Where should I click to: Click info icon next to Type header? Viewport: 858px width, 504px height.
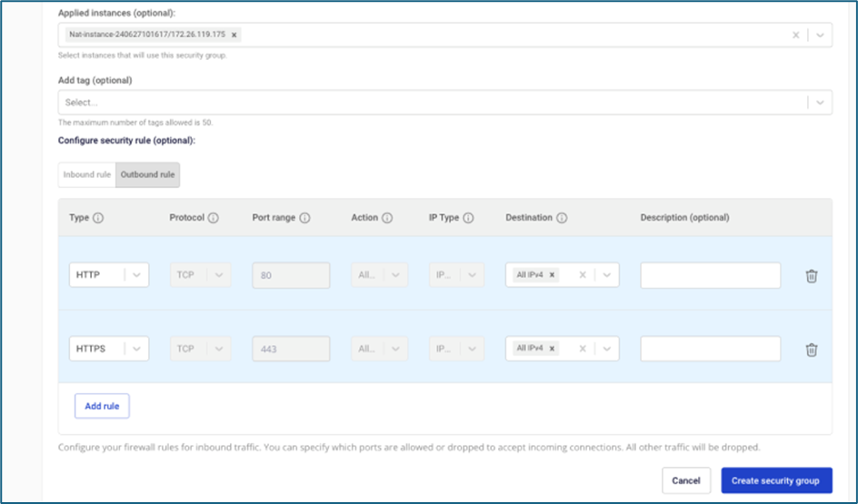[x=98, y=218]
